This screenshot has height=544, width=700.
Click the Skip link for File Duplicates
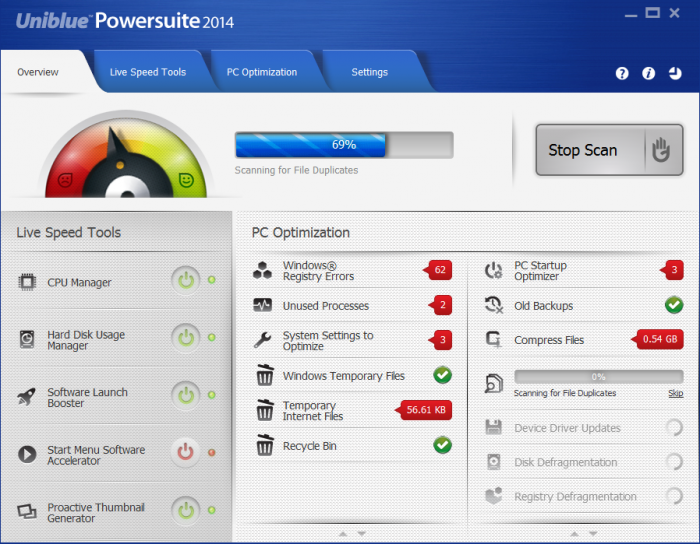tap(675, 393)
